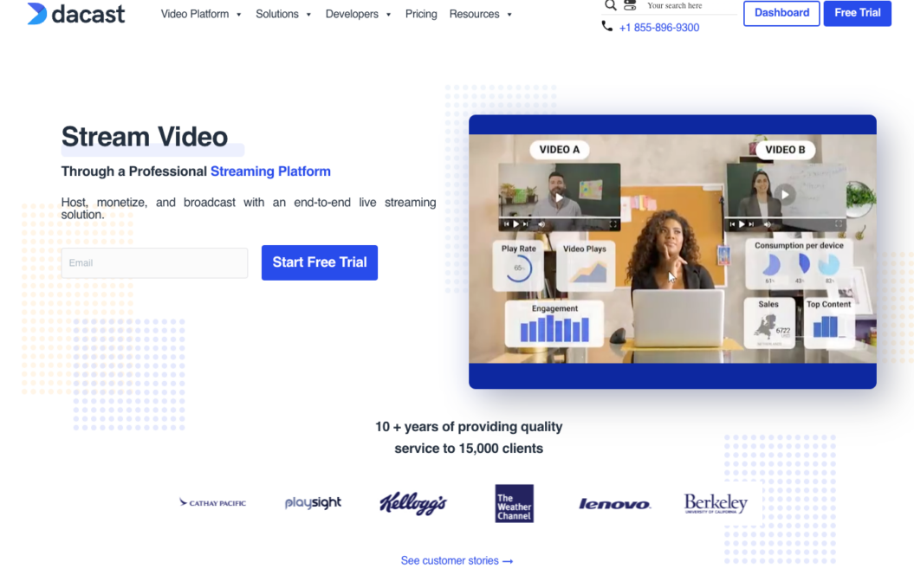Toggle fullscreen on the VIDEO A player
This screenshot has height=588, width=914.
tap(613, 224)
